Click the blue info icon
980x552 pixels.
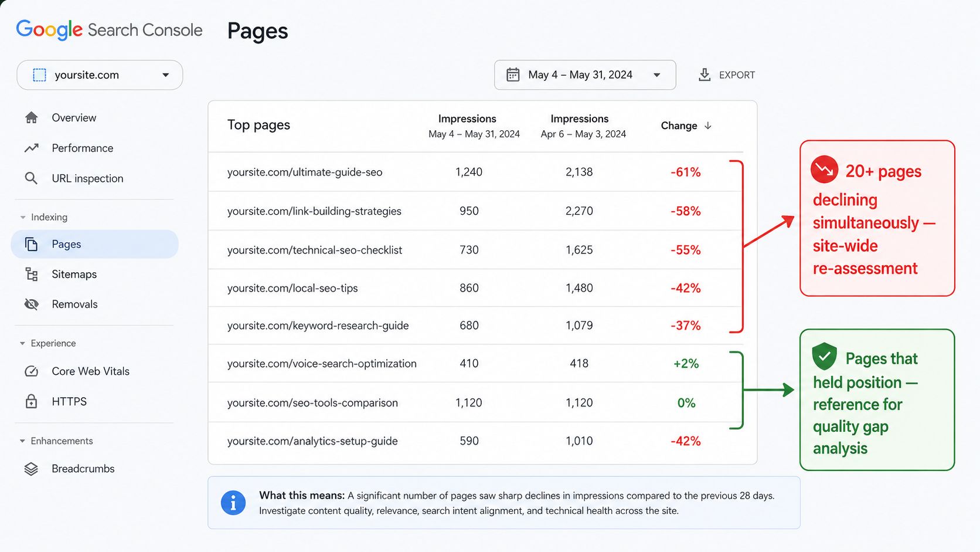point(233,503)
